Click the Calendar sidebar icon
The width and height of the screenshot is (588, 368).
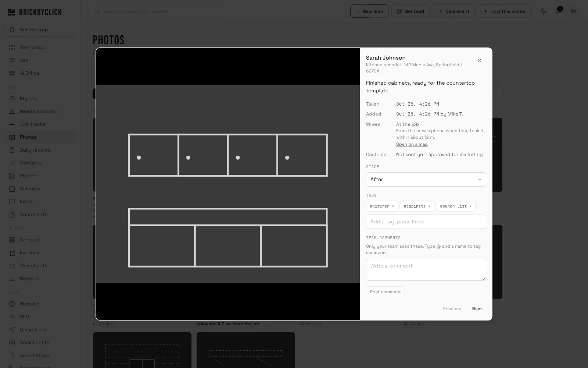pos(12,189)
